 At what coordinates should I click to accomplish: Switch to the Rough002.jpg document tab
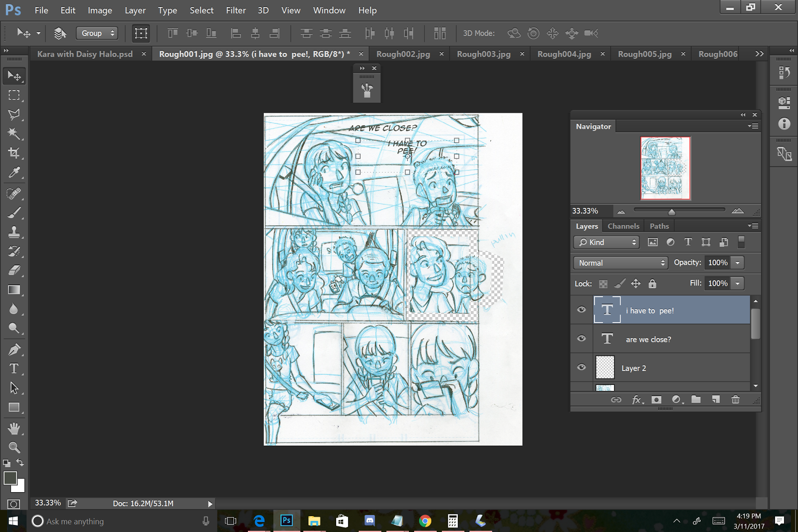coord(403,54)
